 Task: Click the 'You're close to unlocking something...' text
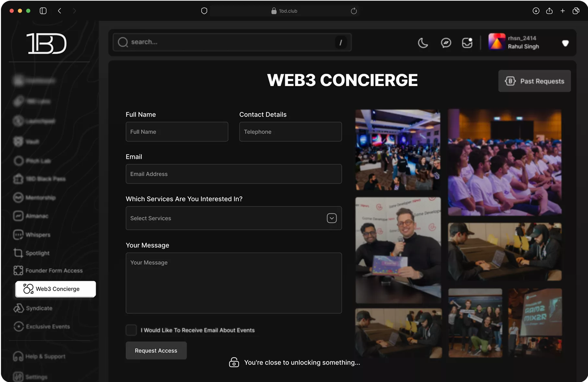(302, 363)
